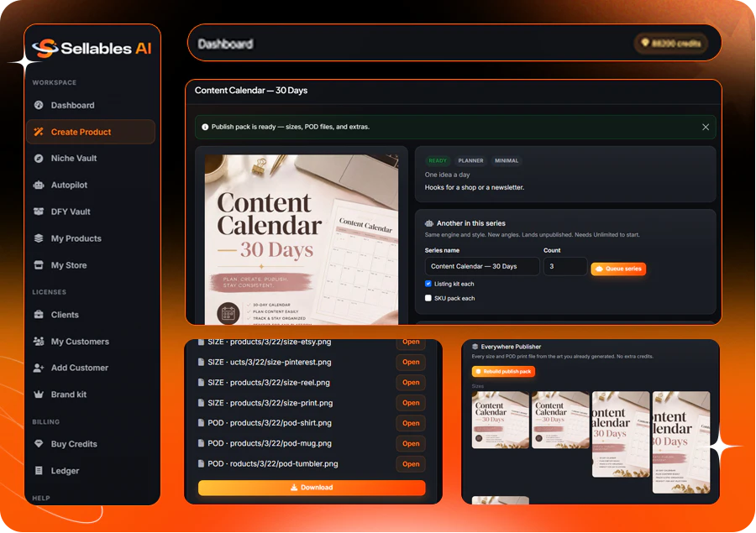
Task: Click the Ledger document icon
Action: click(39, 470)
